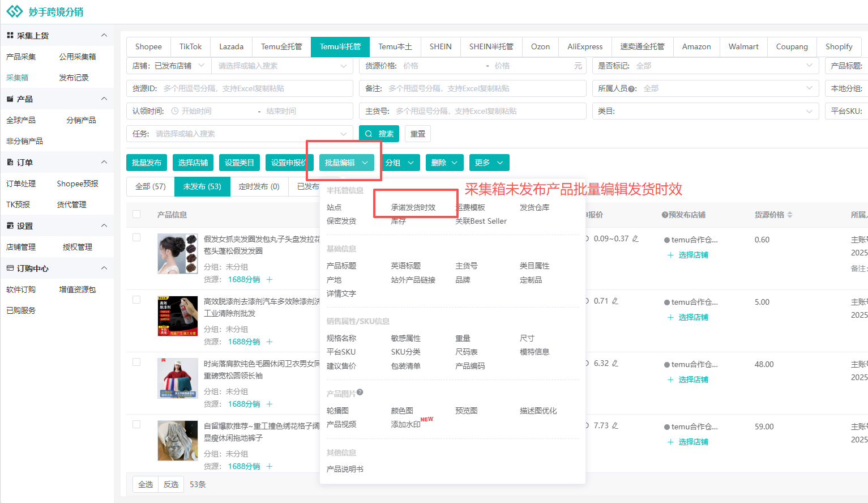The height and width of the screenshot is (503, 868).
Task: Click sort arrows on 货源价格 column
Action: (x=790, y=215)
